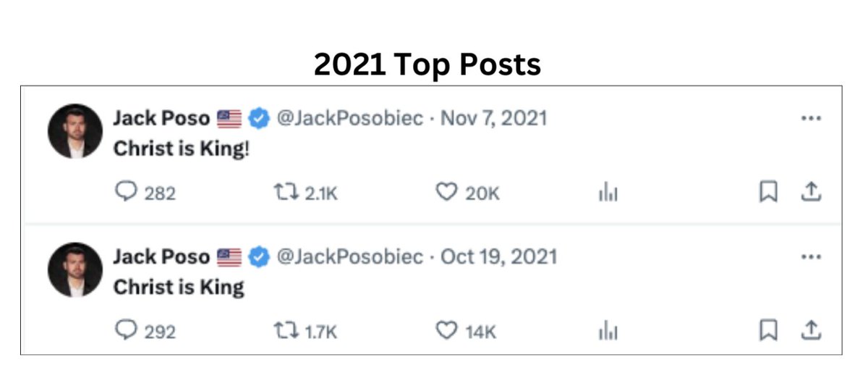View analytics of Nov 7 post

click(x=608, y=193)
